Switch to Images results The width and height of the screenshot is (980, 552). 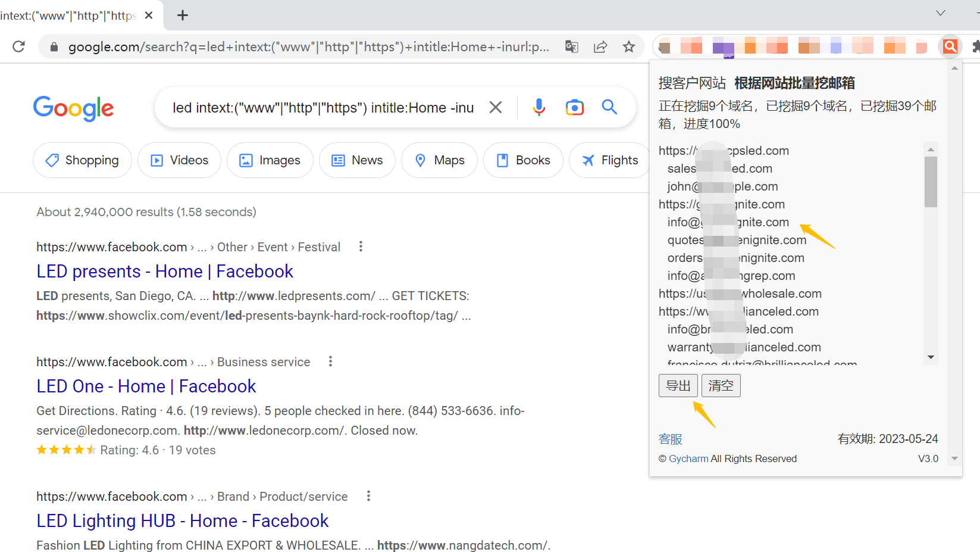point(270,160)
